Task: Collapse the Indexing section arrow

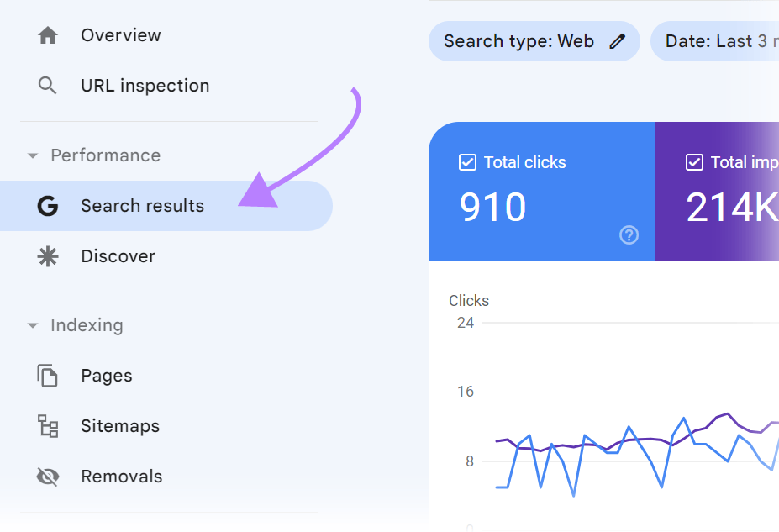Action: tap(33, 326)
